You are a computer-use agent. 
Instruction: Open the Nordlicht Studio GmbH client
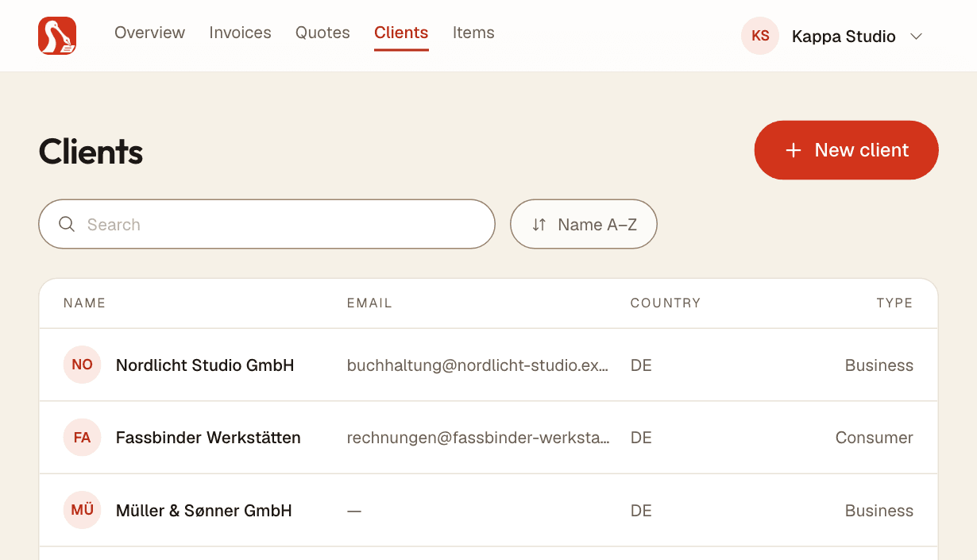click(x=205, y=365)
